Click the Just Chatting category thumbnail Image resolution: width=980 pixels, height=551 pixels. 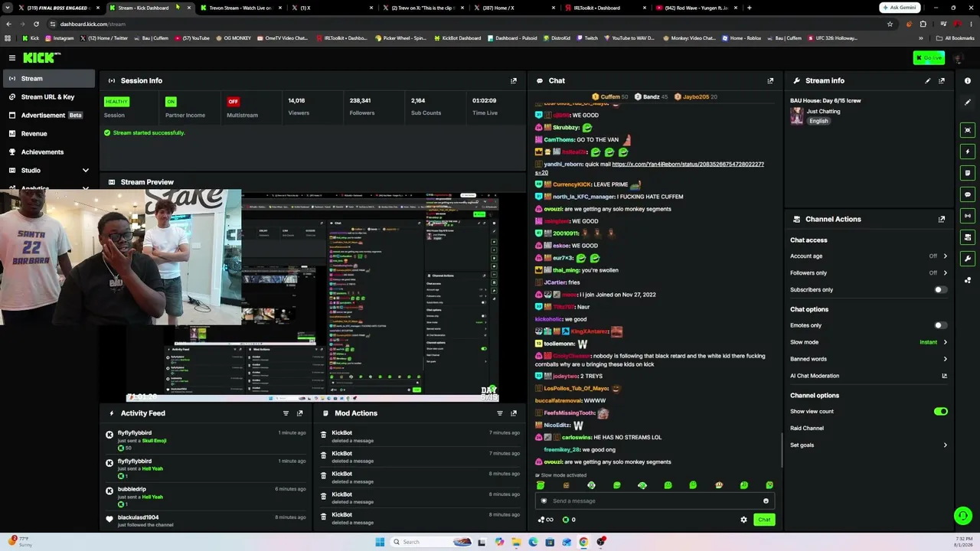tap(797, 116)
